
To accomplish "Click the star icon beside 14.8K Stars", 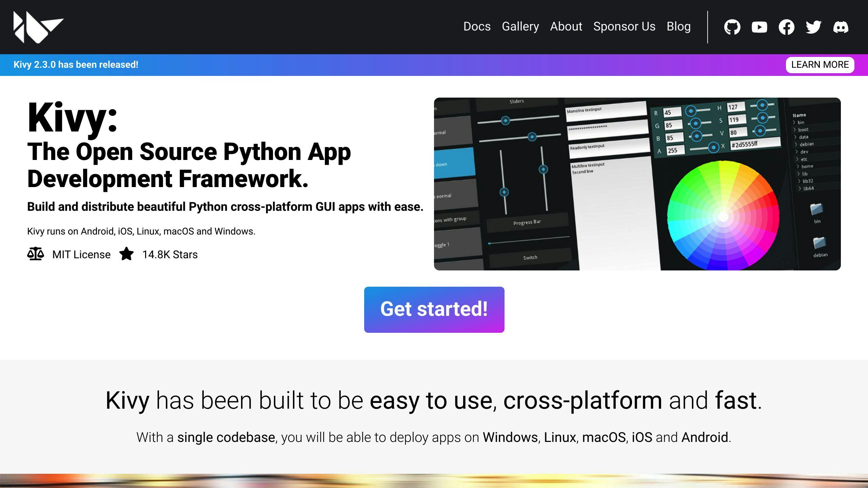I will pyautogui.click(x=126, y=254).
